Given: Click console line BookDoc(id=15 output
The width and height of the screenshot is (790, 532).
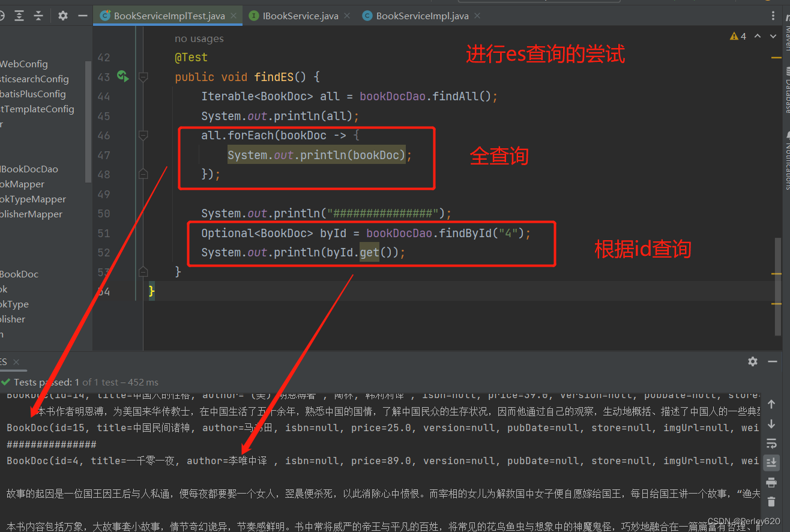Looking at the screenshot, I should 383,428.
